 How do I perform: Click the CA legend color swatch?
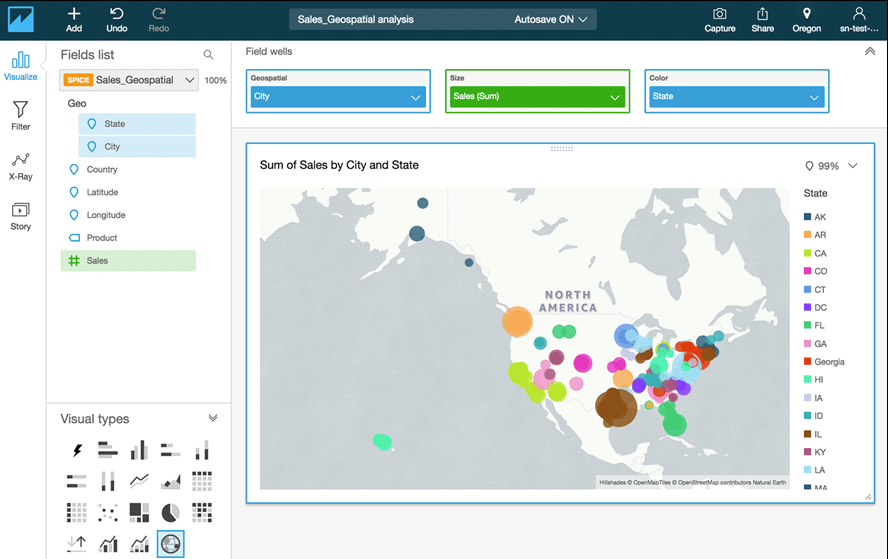tap(808, 253)
